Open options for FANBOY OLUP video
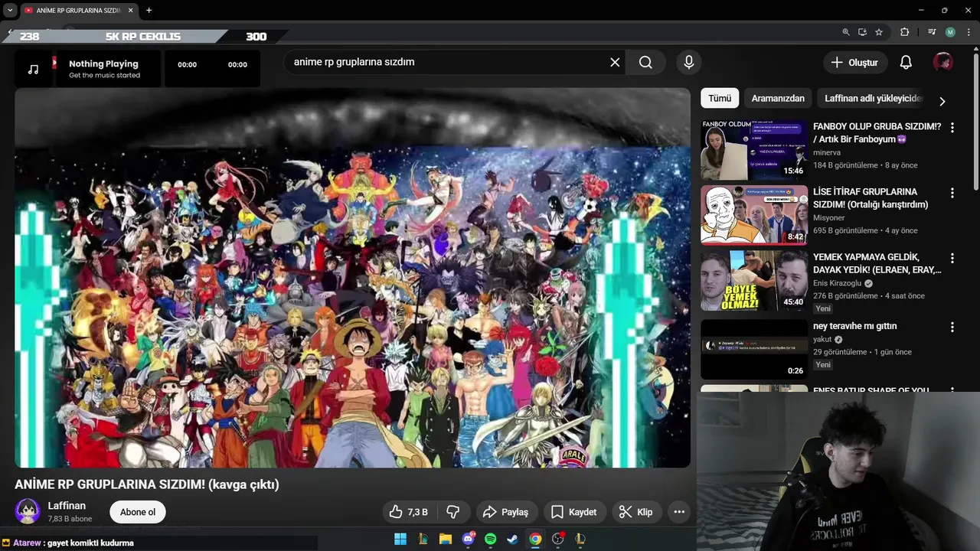980x551 pixels. click(952, 128)
